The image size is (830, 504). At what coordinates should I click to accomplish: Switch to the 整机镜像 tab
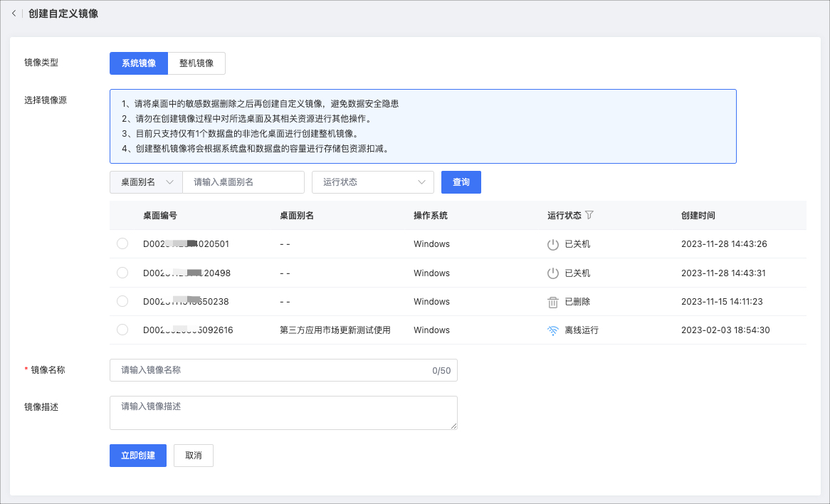[196, 63]
